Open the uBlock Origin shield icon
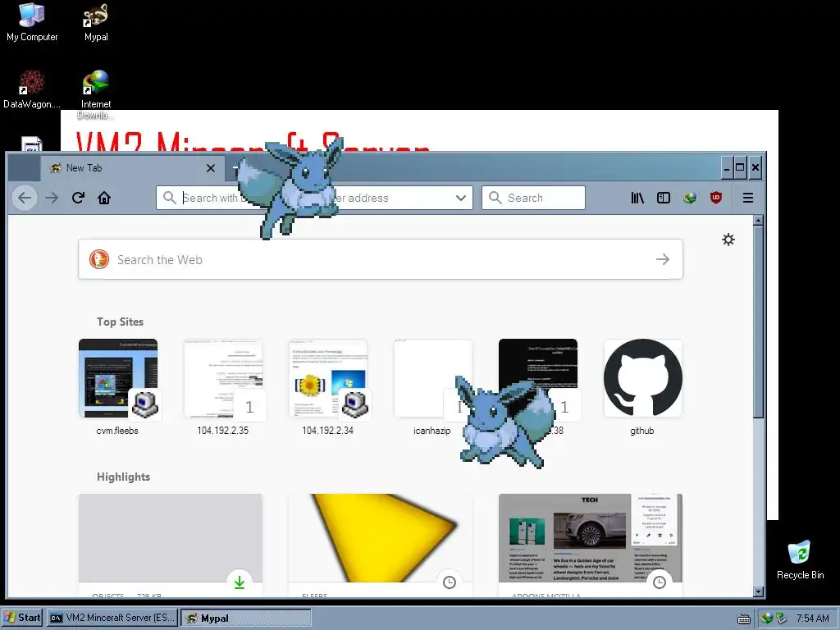Image resolution: width=840 pixels, height=630 pixels. [x=715, y=198]
